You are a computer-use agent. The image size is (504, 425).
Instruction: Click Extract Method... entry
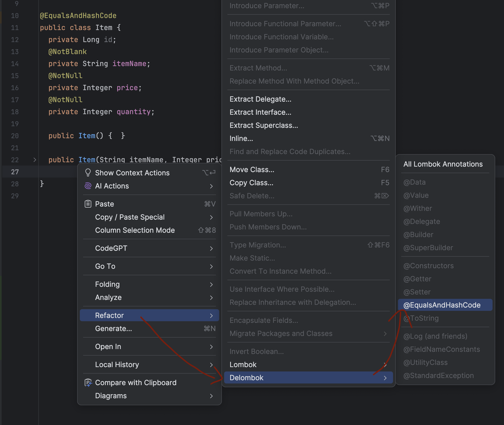click(x=308, y=68)
